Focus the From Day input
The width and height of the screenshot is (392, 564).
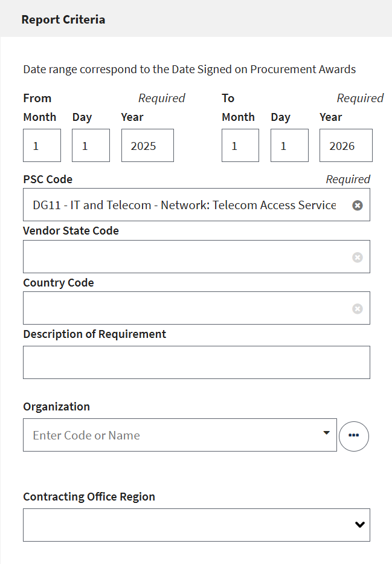[91, 146]
